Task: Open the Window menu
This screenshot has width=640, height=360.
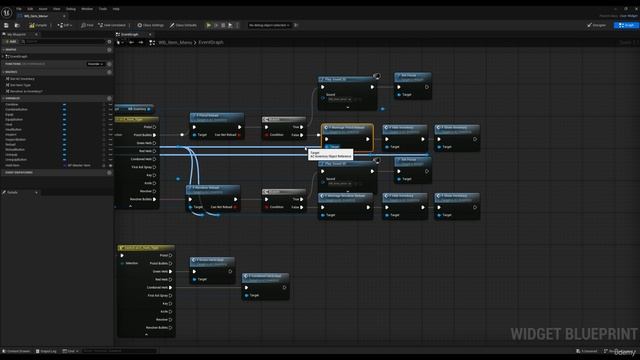Action: 87,9
